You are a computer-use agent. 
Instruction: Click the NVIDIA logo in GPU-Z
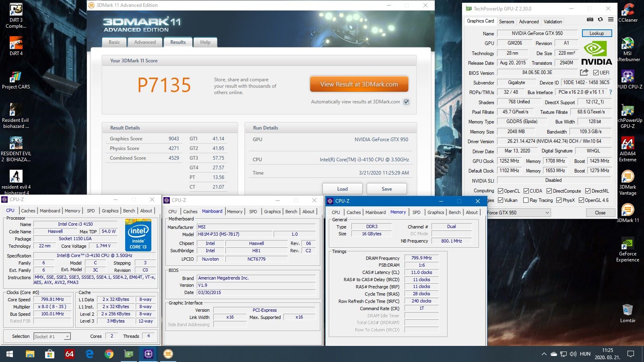coord(597,53)
